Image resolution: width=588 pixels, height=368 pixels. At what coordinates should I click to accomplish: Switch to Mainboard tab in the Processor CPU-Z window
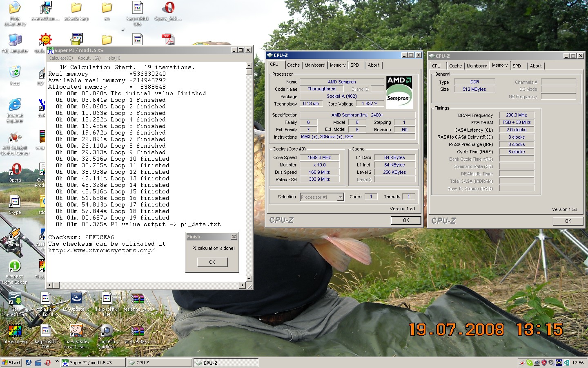(315, 65)
